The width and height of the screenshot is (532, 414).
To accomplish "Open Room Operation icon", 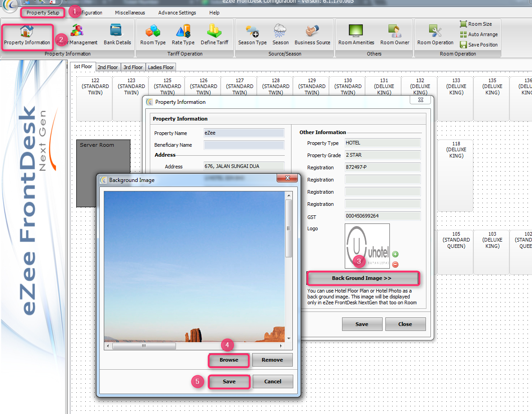I will (x=435, y=35).
